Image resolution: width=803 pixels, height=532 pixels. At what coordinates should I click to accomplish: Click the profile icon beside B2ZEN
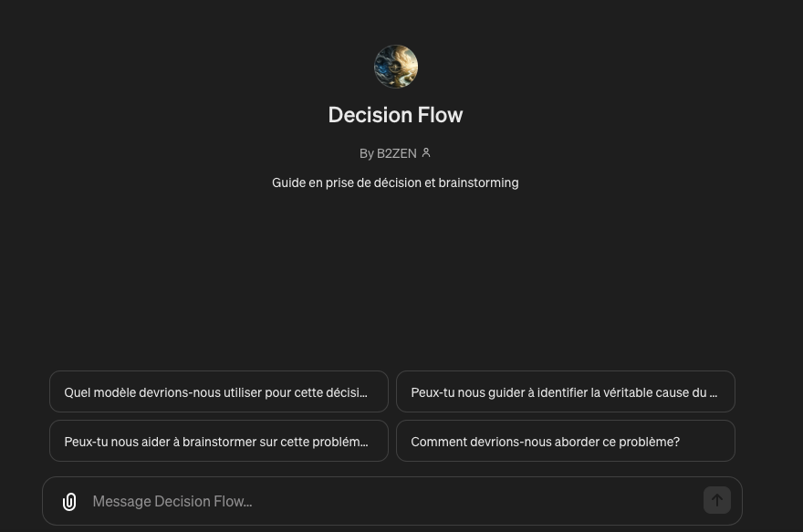pyautogui.click(x=426, y=152)
